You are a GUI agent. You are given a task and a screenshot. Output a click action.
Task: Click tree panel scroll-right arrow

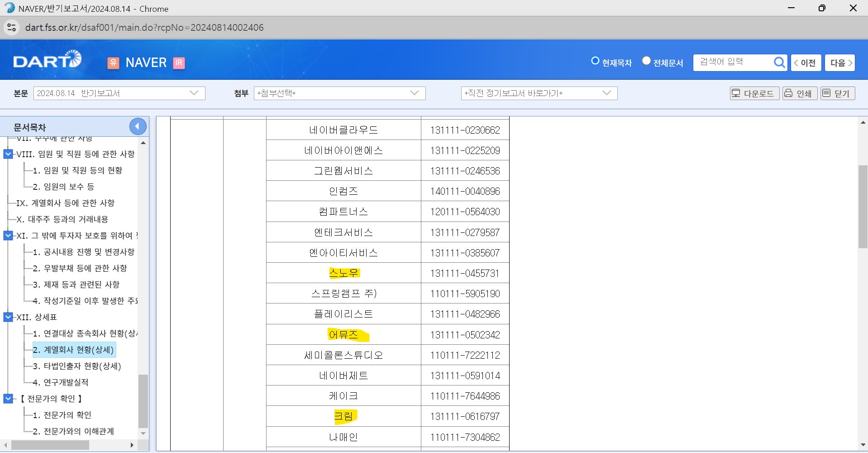pos(132,445)
